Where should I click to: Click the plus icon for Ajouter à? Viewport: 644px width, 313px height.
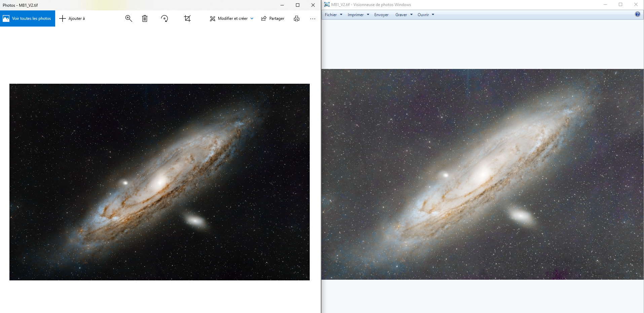pyautogui.click(x=63, y=18)
